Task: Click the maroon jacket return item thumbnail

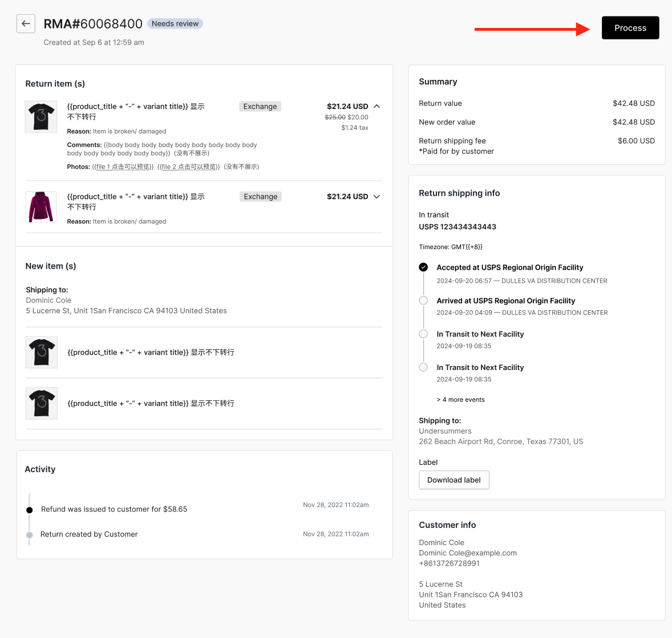Action: pyautogui.click(x=41, y=207)
